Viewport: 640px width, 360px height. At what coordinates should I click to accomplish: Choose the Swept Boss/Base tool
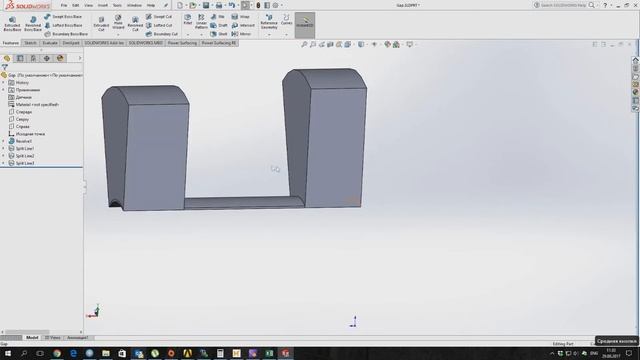coord(63,17)
